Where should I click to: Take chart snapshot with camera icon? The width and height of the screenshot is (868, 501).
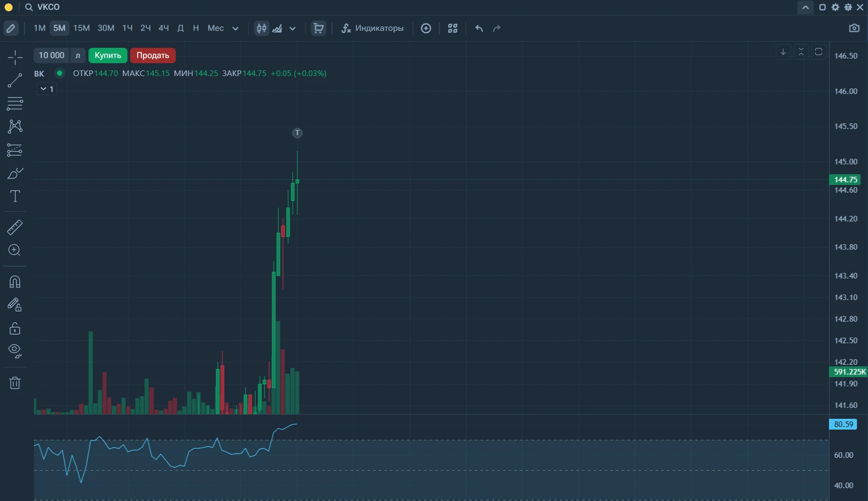tap(854, 28)
